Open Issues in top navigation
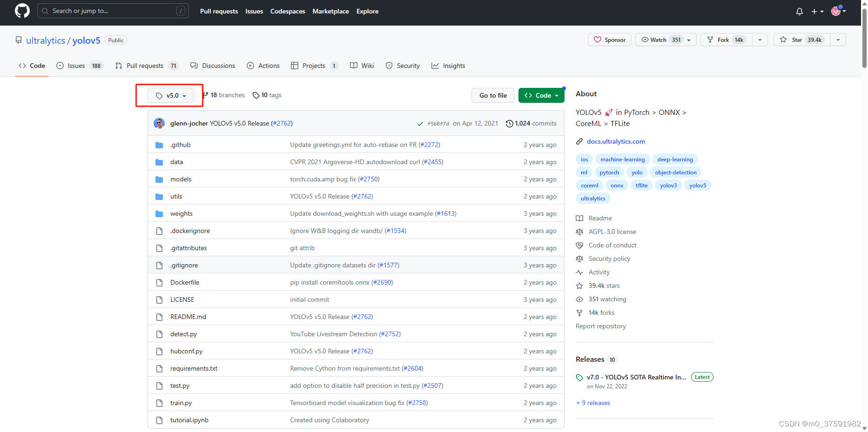This screenshot has width=868, height=432. [254, 11]
